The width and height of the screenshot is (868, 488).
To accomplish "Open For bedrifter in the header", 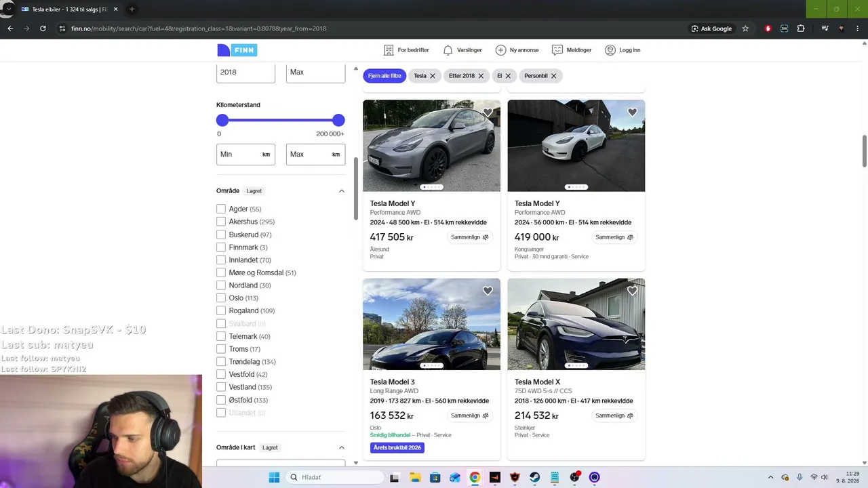I will [406, 50].
